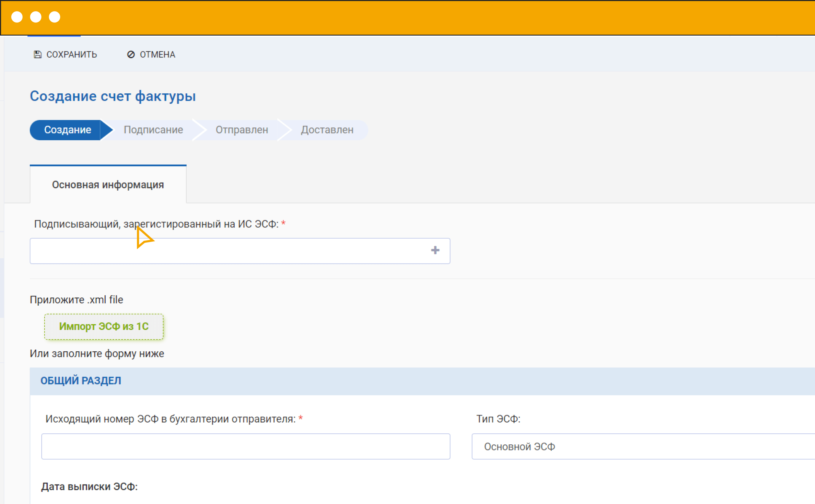815x504 pixels.
Task: Click the Создание счет фактуры heading
Action: (113, 96)
